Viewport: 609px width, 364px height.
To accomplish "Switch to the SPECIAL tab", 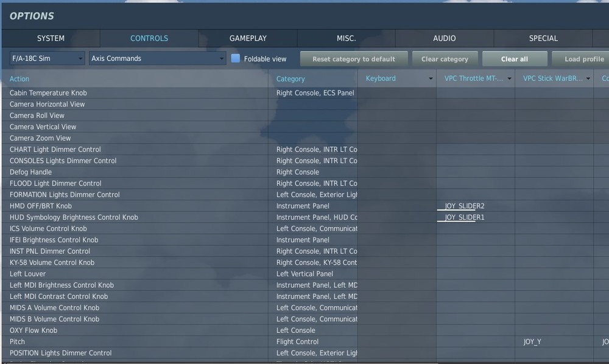I will (x=543, y=38).
